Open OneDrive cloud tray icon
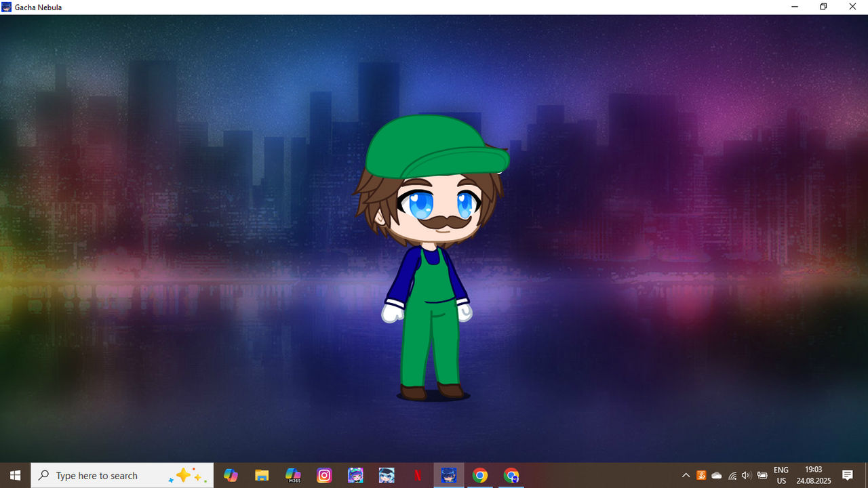This screenshot has width=868, height=488. (717, 475)
